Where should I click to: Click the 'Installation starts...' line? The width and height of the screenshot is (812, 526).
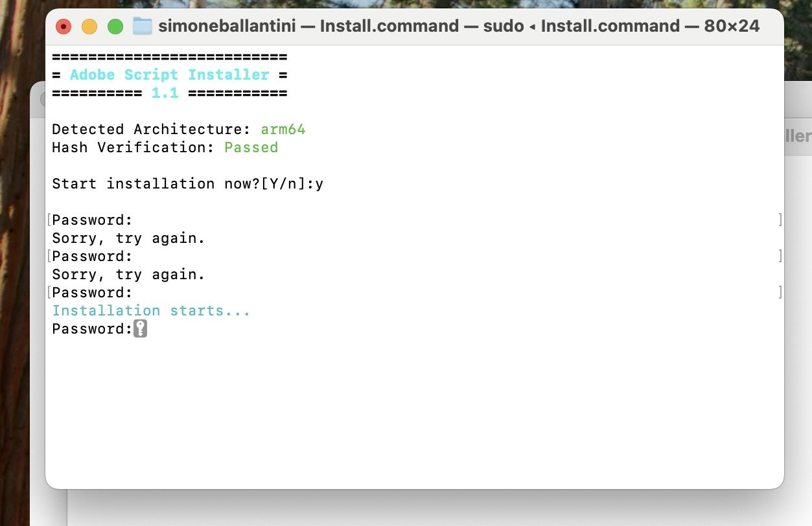pyautogui.click(x=151, y=310)
